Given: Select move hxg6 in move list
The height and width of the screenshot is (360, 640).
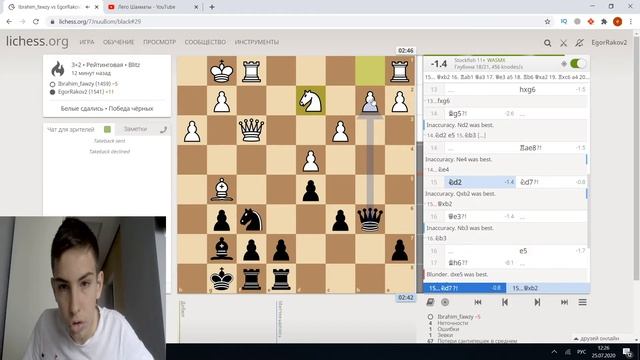Looking at the screenshot, I should coord(551,89).
